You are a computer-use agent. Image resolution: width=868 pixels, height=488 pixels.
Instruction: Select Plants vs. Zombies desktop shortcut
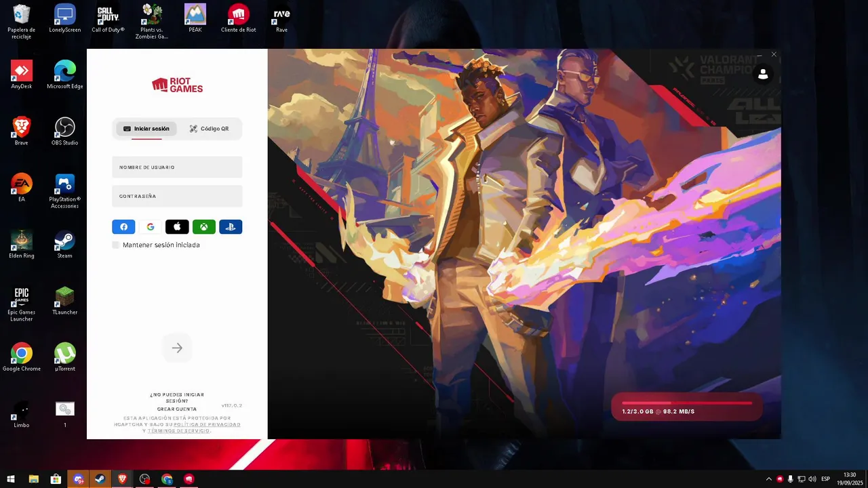(152, 21)
